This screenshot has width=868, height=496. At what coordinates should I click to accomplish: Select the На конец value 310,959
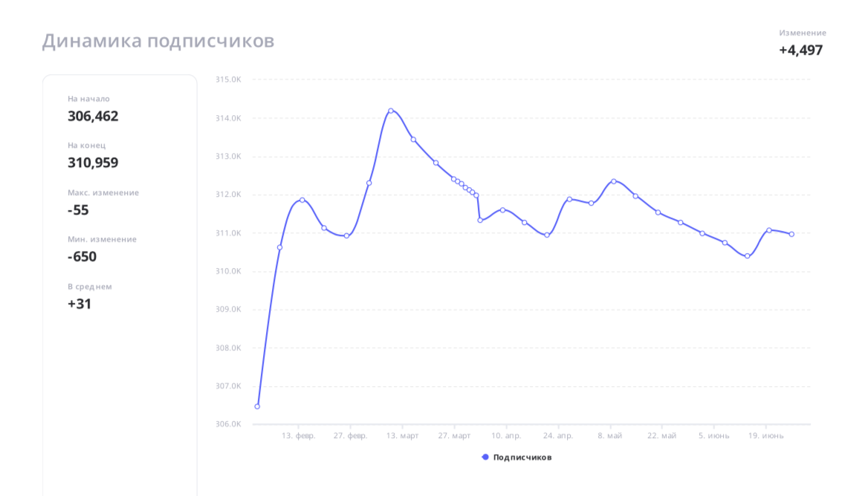point(93,163)
